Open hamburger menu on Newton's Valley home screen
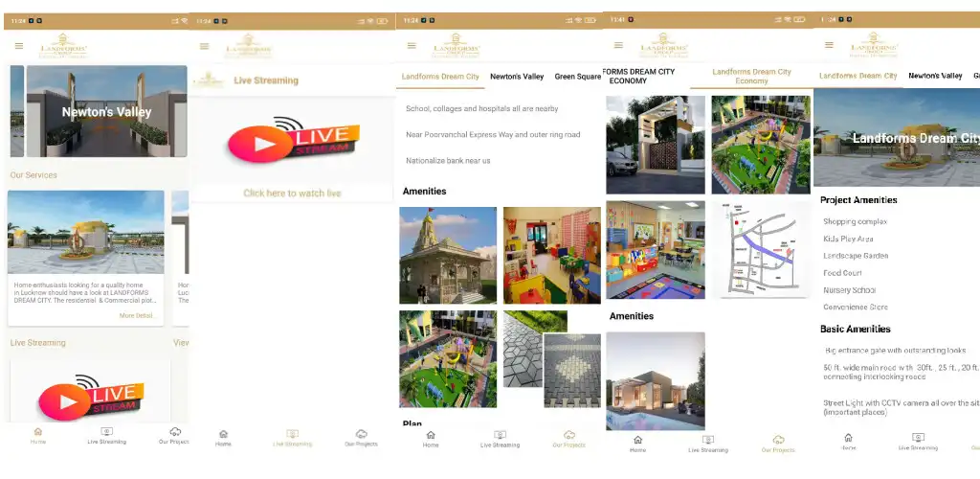980x479 pixels. [x=19, y=46]
